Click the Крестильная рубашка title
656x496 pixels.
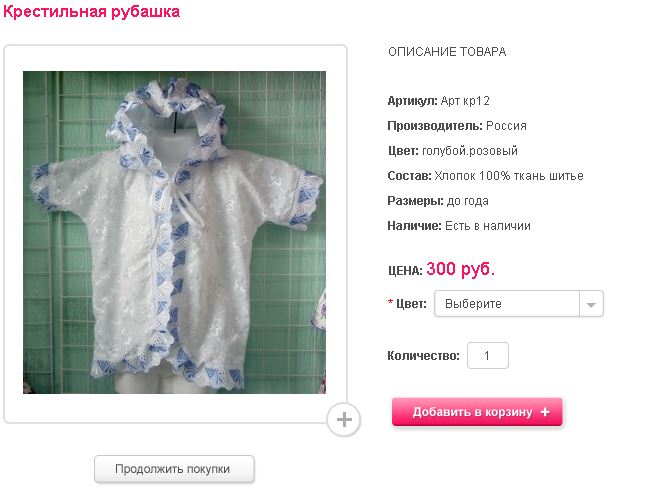point(92,12)
